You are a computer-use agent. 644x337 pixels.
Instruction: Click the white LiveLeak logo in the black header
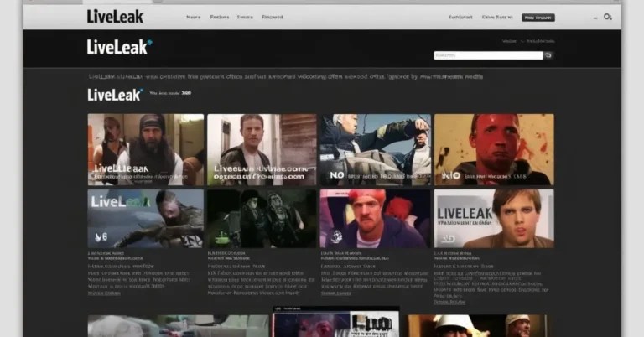click(x=119, y=47)
